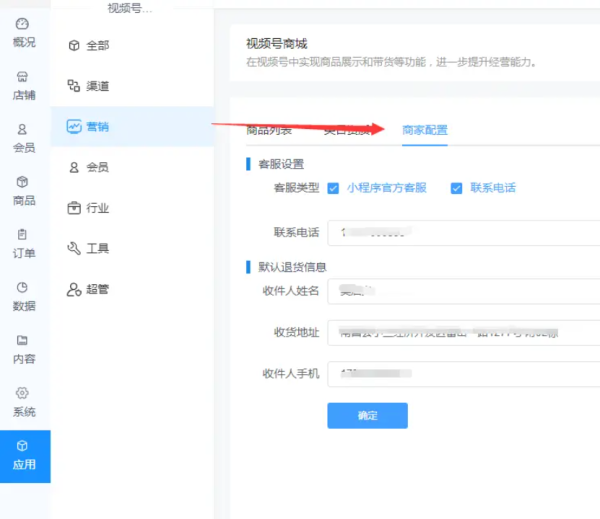Switch to 商品列表 tab
The image size is (600, 519).
tap(269, 130)
